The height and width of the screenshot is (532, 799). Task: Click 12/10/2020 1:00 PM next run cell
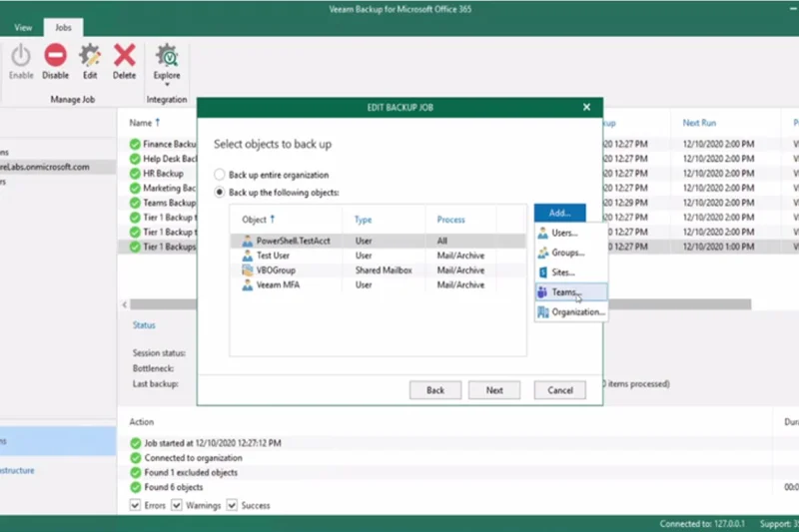point(718,247)
